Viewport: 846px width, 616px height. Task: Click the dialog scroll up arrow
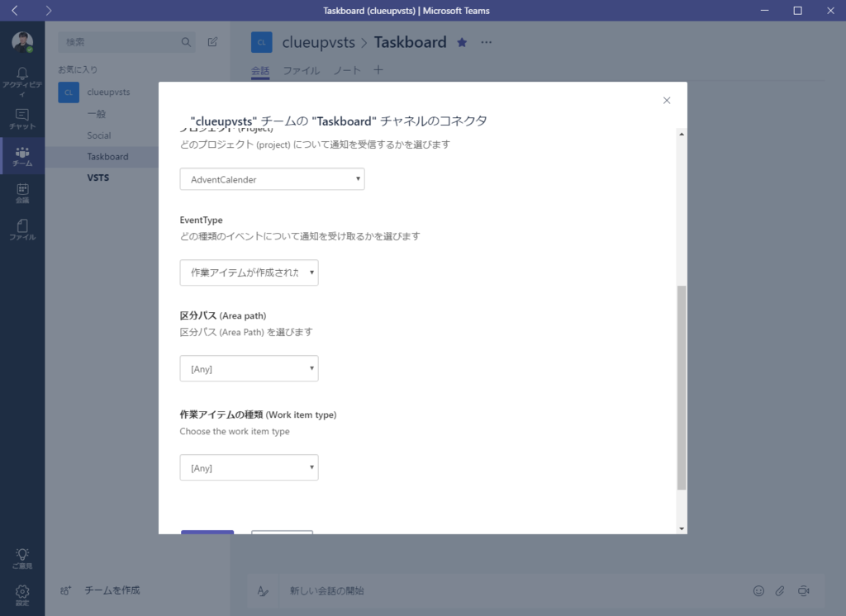(x=682, y=134)
